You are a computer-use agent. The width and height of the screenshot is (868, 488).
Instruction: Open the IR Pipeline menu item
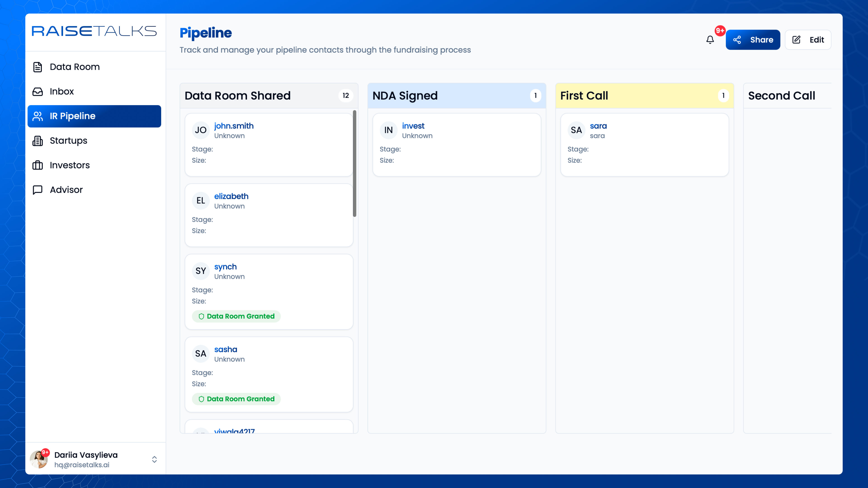pyautogui.click(x=94, y=116)
